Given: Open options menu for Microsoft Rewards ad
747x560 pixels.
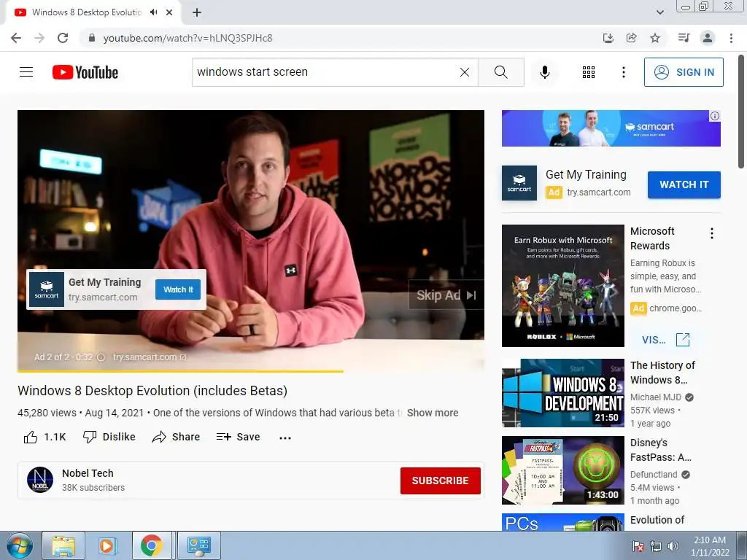Looking at the screenshot, I should pos(711,233).
